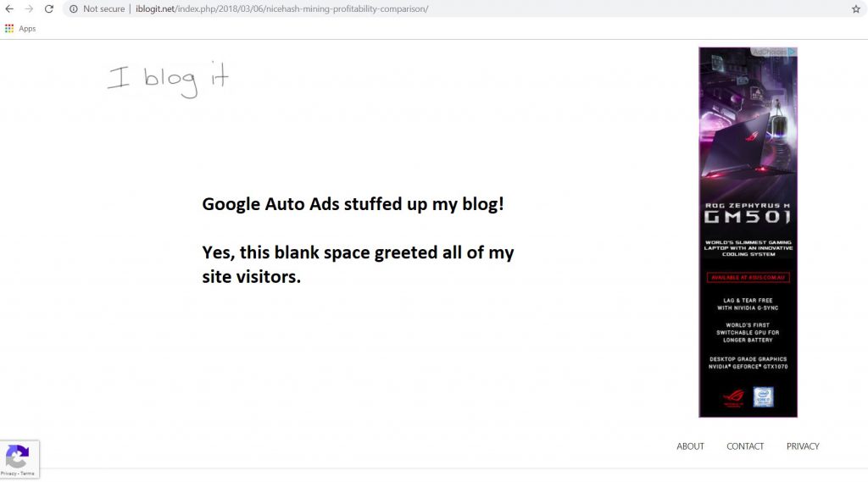
Task: Click the AdChoices icon on the ad
Action: pyautogui.click(x=793, y=52)
